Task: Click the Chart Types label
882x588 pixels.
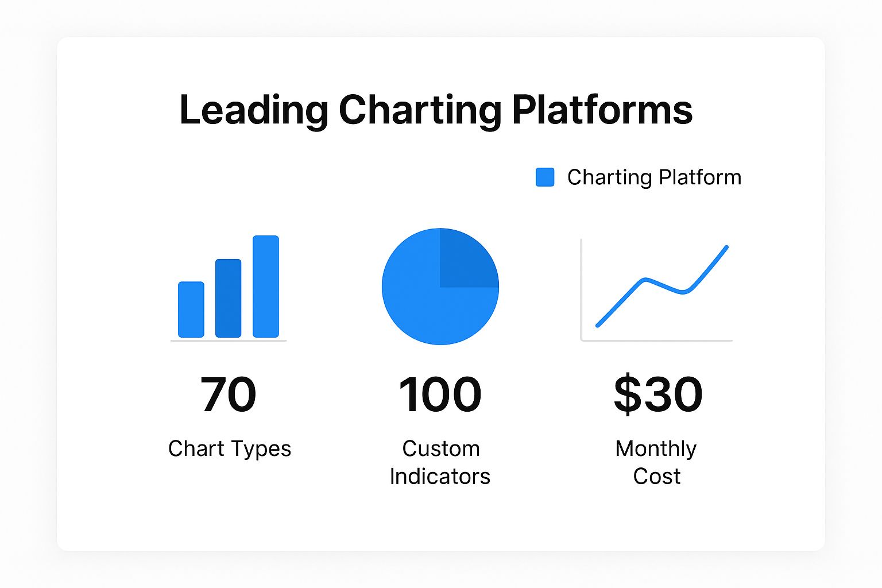Action: coord(230,449)
